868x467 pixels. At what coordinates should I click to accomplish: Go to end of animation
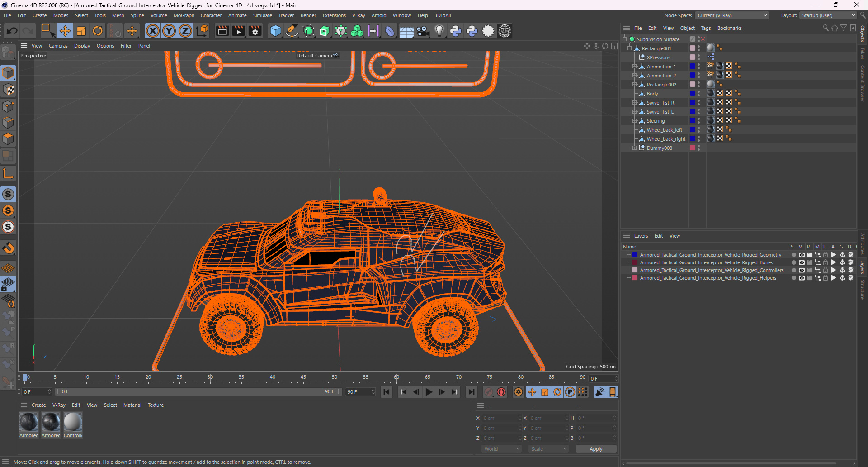471,392
